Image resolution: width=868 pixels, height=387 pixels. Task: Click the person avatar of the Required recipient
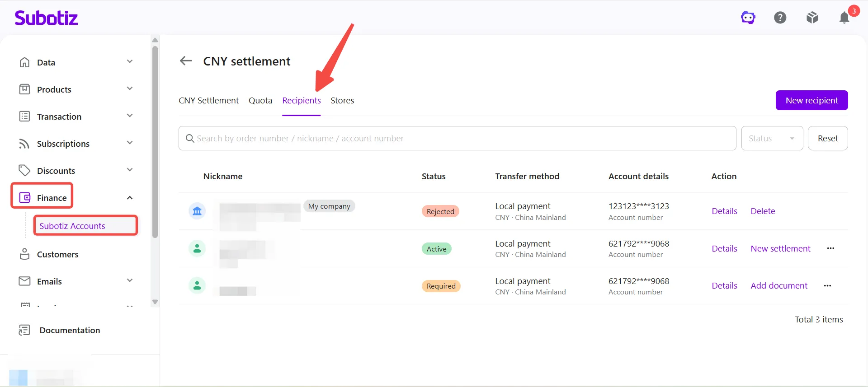(x=197, y=285)
